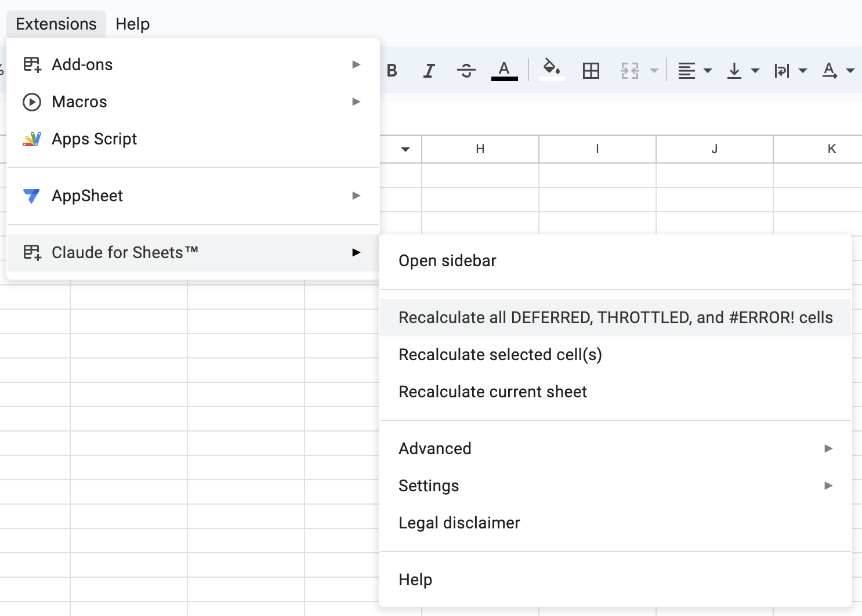Expand AppSheet submenu arrow
This screenshot has height=616, width=862.
tap(356, 195)
